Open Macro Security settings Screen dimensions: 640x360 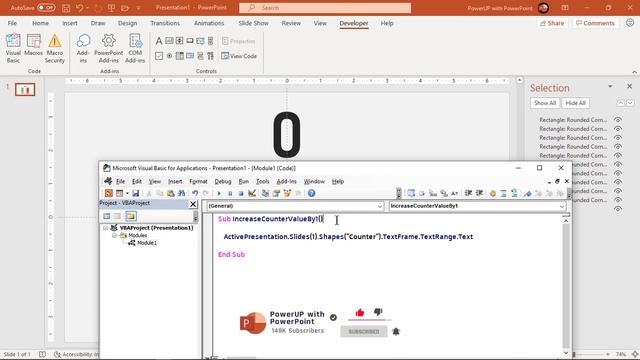click(55, 48)
